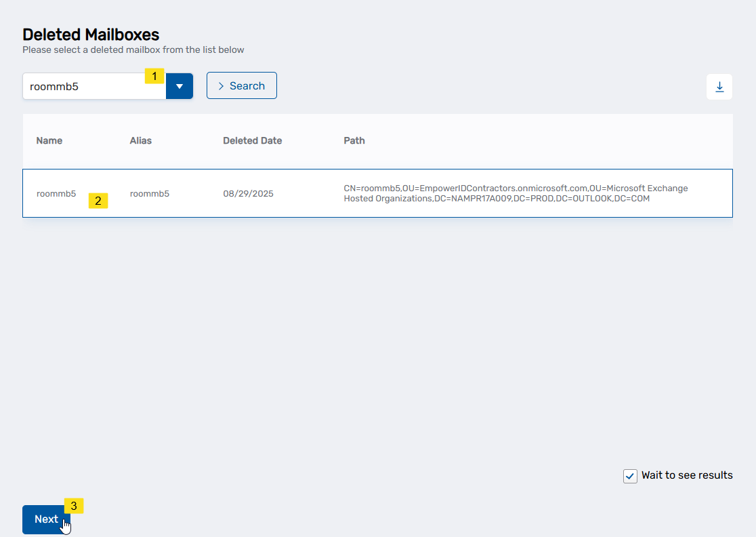
Task: Click the download export icon
Action: (x=719, y=87)
